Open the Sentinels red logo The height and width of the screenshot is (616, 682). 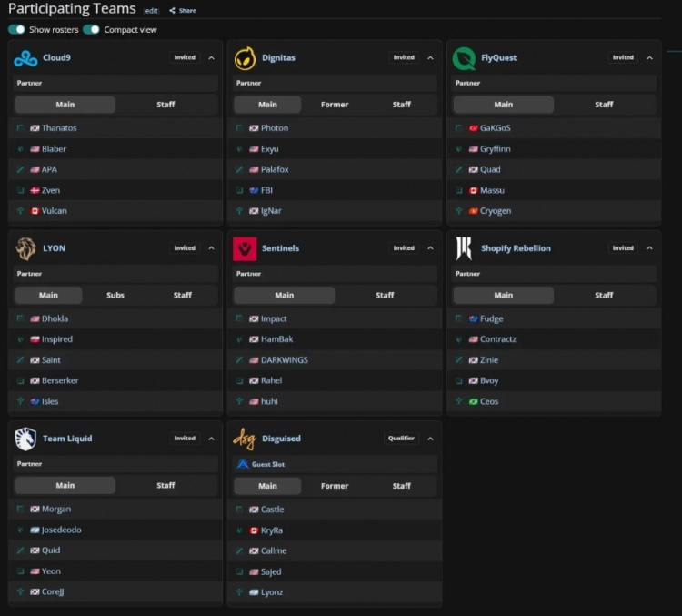point(245,248)
